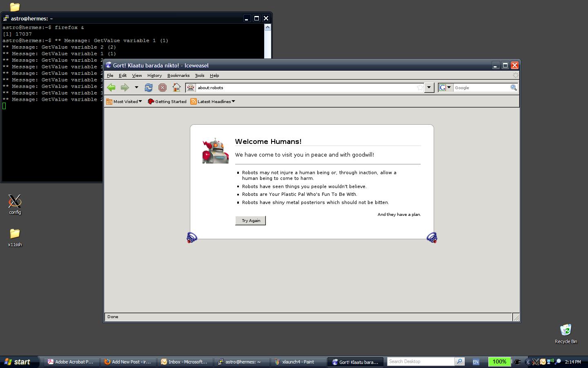Click the search magnifier icon in the browser

pyautogui.click(x=513, y=88)
